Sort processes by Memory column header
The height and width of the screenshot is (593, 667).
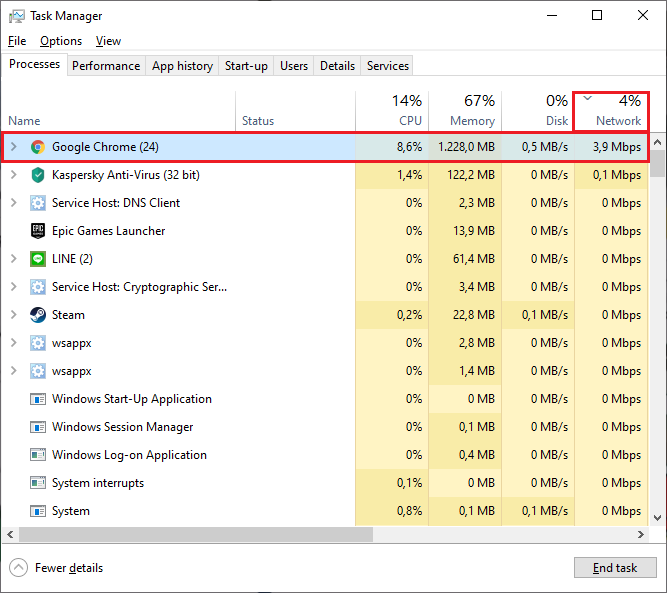pos(465,111)
